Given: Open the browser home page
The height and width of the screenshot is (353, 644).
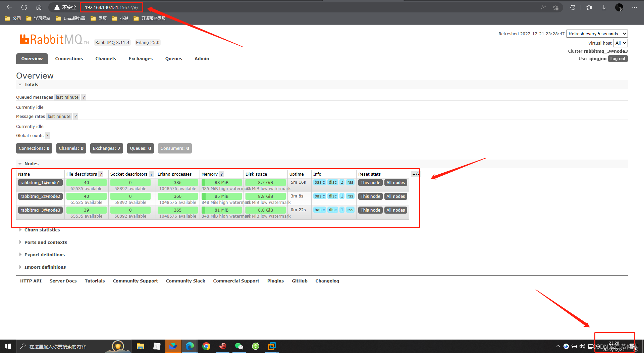Looking at the screenshot, I should pos(39,7).
